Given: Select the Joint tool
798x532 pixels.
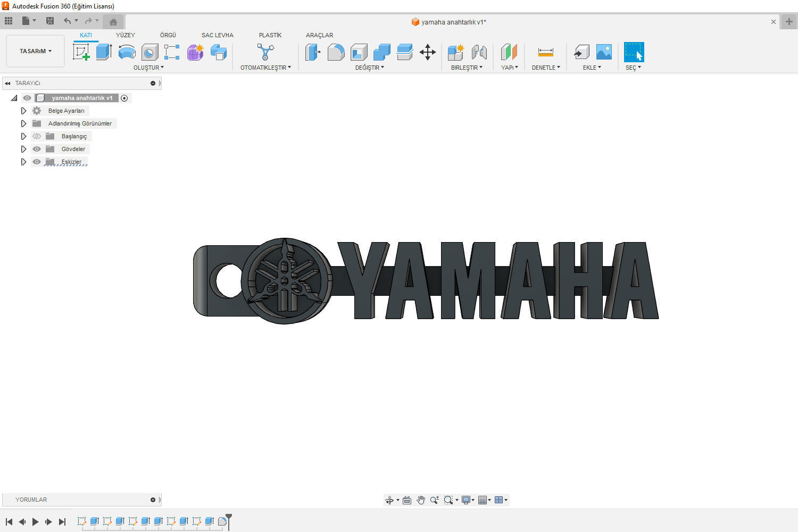Looking at the screenshot, I should (x=479, y=52).
